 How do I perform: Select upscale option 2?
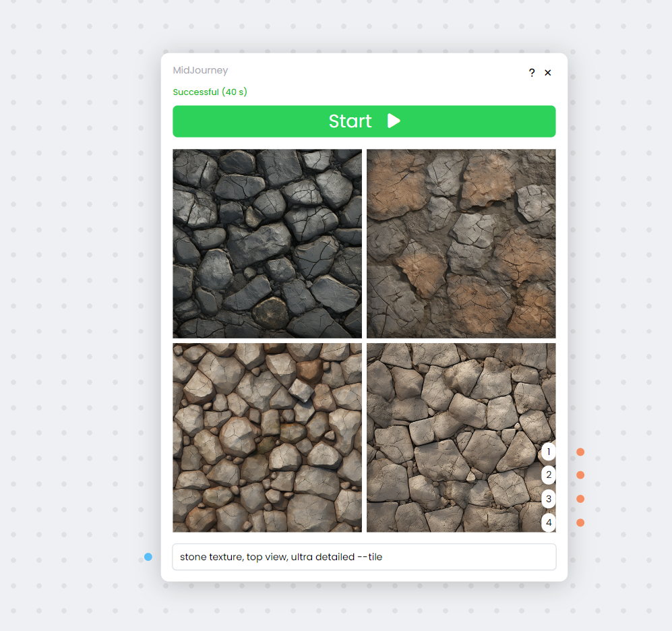tap(549, 475)
